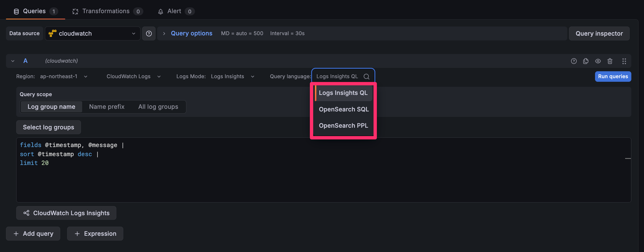This screenshot has height=252, width=644.
Task: Duplicate query A
Action: 586,61
